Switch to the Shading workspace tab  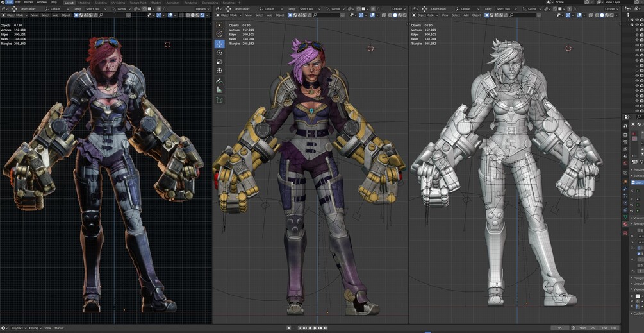(x=156, y=3)
